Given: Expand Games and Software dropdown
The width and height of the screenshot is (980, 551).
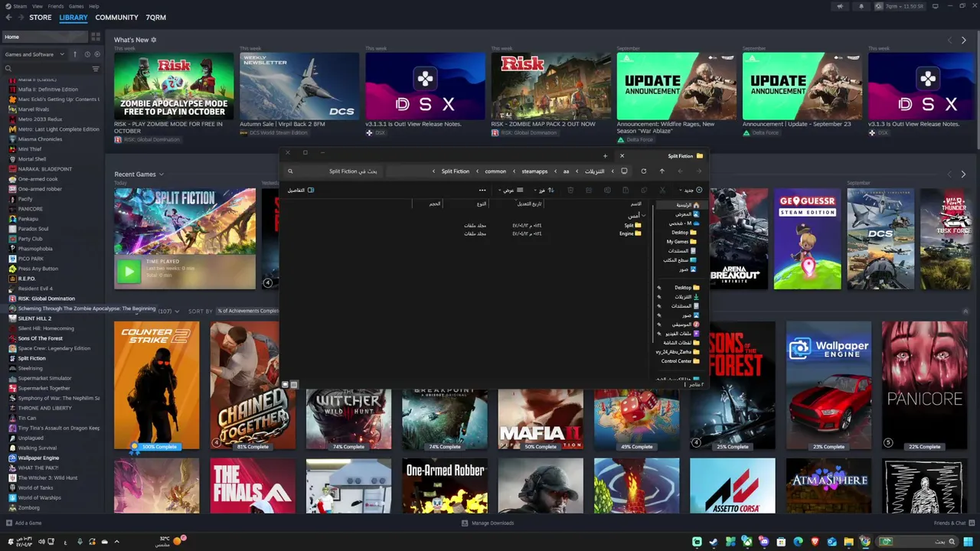Looking at the screenshot, I should coord(34,54).
